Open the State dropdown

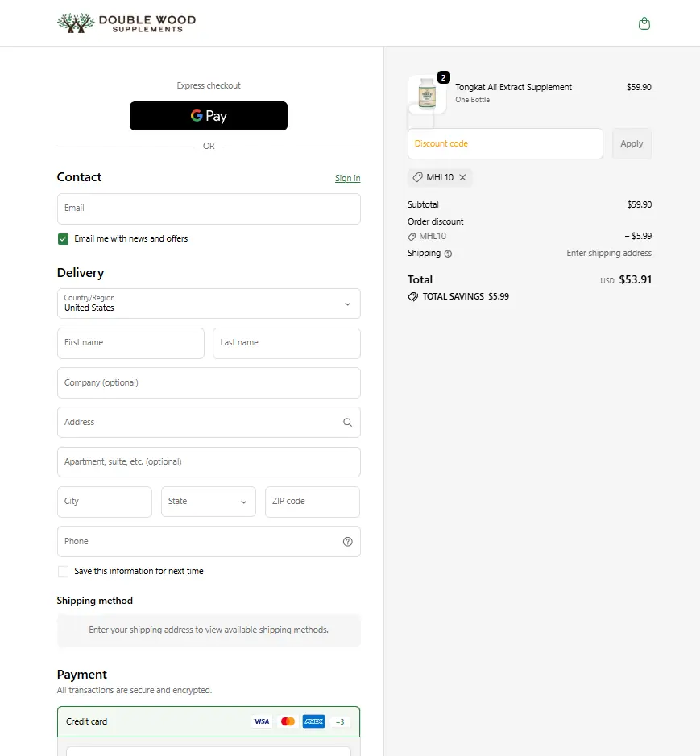point(208,502)
